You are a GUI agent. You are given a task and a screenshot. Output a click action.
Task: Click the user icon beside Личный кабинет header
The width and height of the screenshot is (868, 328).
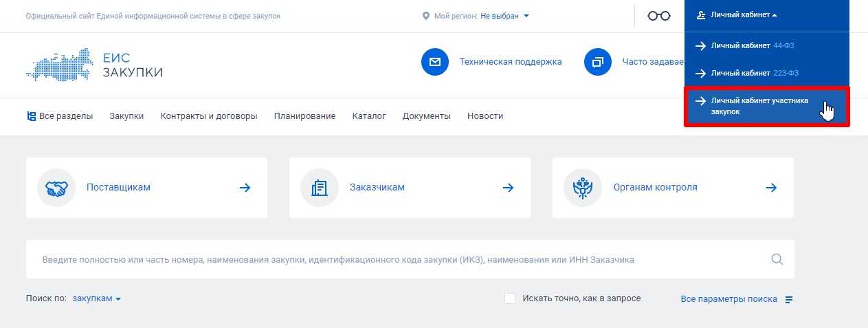pos(701,15)
